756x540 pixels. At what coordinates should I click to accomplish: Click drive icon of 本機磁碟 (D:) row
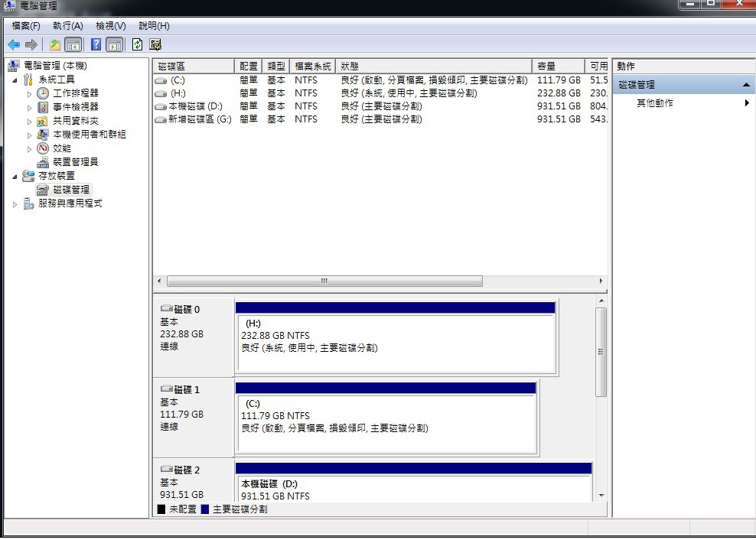pyautogui.click(x=161, y=106)
